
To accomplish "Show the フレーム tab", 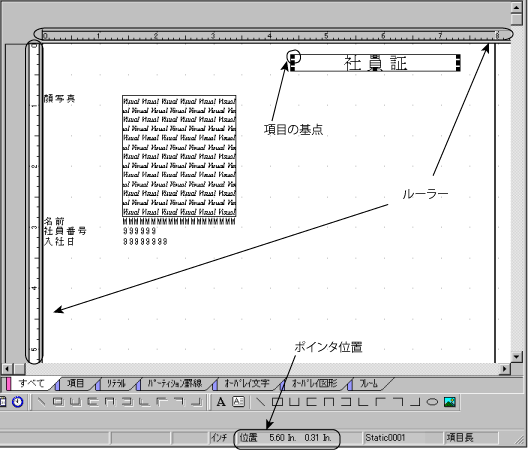I will pyautogui.click(x=369, y=383).
